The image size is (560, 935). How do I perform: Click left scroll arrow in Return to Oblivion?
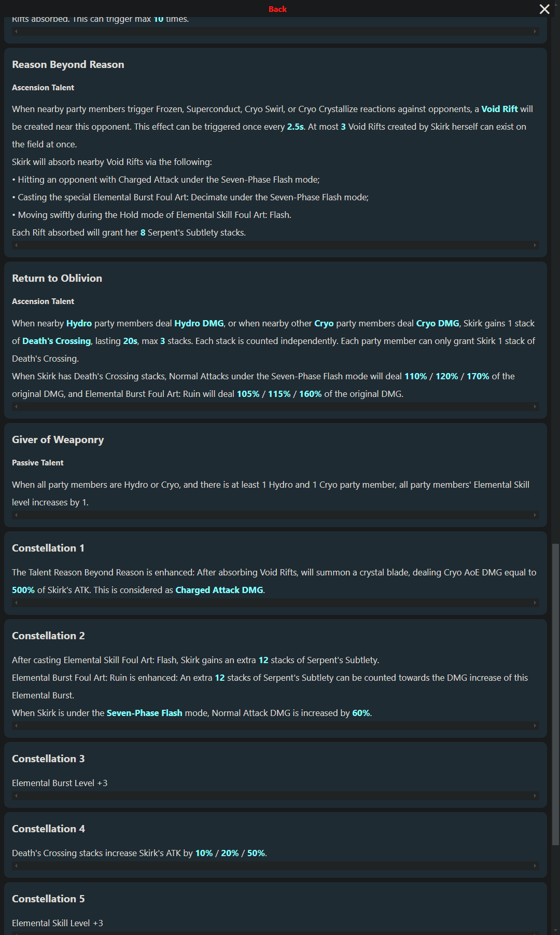[x=16, y=407]
